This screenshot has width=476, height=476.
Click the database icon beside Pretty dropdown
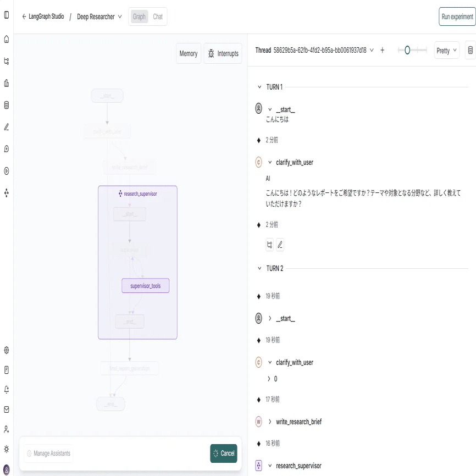tap(470, 51)
